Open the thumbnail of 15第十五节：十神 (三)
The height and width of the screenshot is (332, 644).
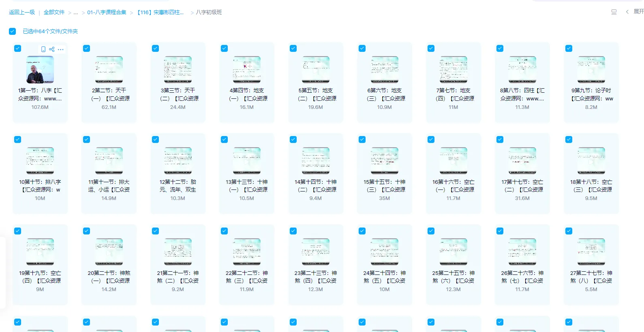(x=385, y=161)
